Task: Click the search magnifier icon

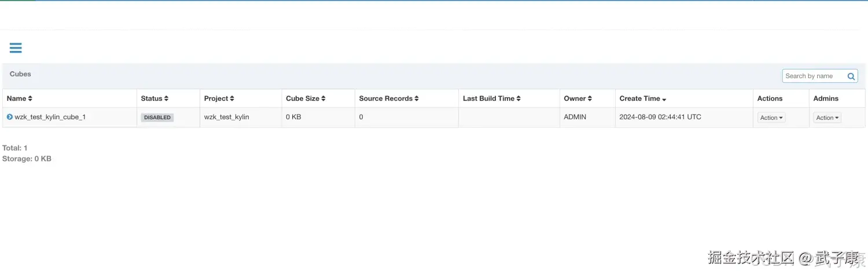Action: click(x=851, y=76)
